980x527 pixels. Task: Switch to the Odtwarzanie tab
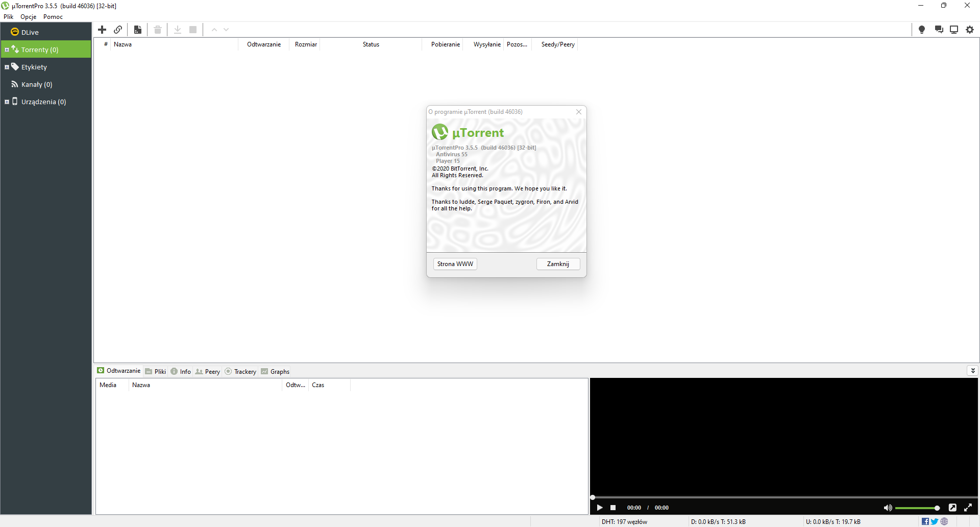coord(119,371)
